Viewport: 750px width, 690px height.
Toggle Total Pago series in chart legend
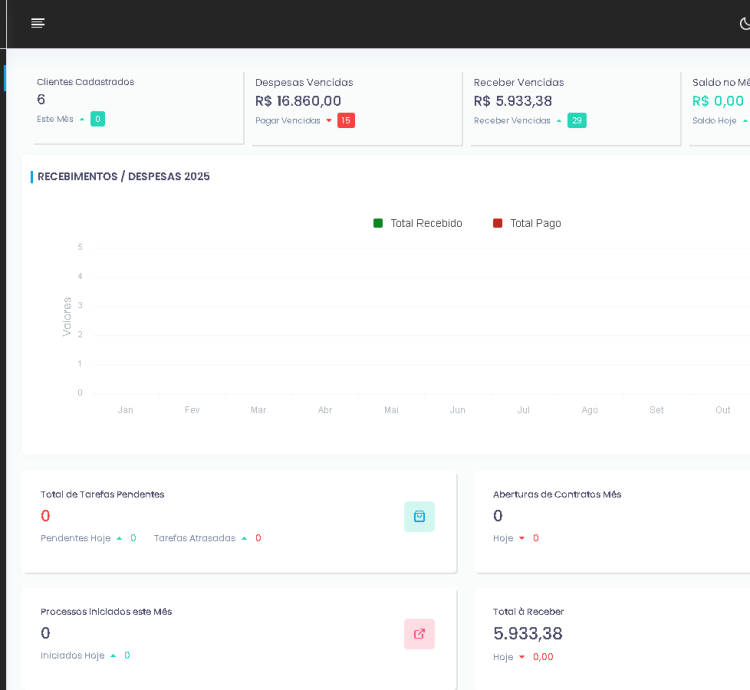pyautogui.click(x=535, y=223)
